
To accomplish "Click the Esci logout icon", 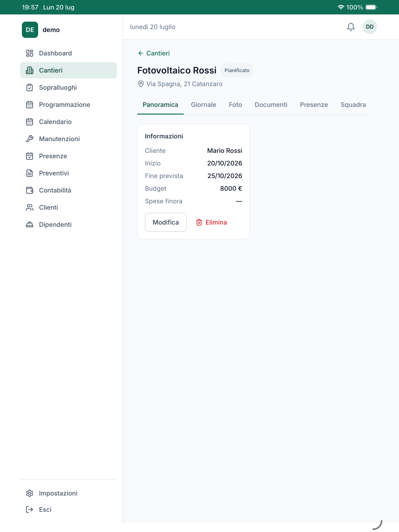I will [29, 509].
